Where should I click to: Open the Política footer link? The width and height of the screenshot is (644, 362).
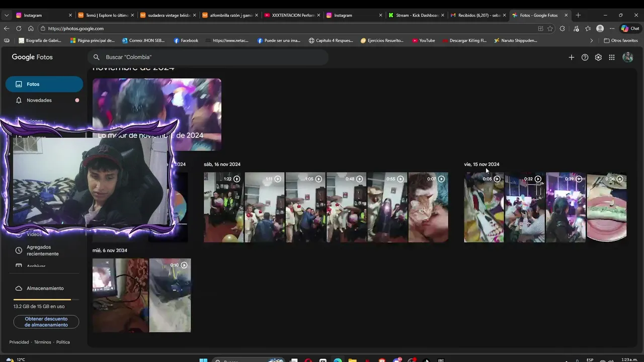click(x=63, y=342)
